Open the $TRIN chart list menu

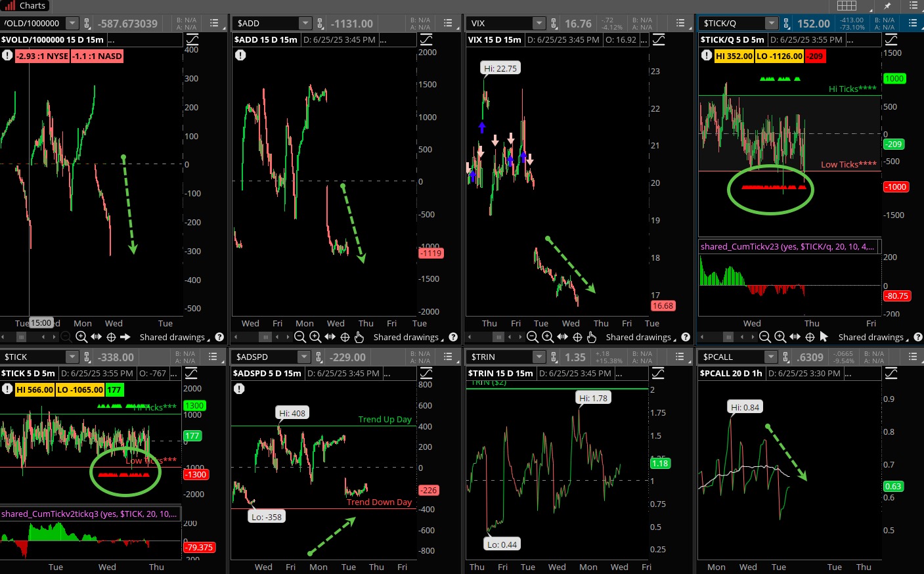(680, 357)
